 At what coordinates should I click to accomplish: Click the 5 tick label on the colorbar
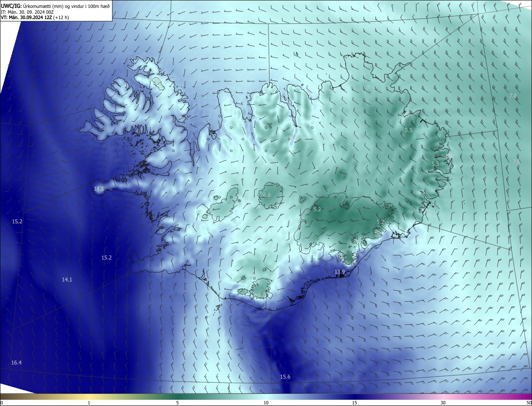tap(177, 403)
